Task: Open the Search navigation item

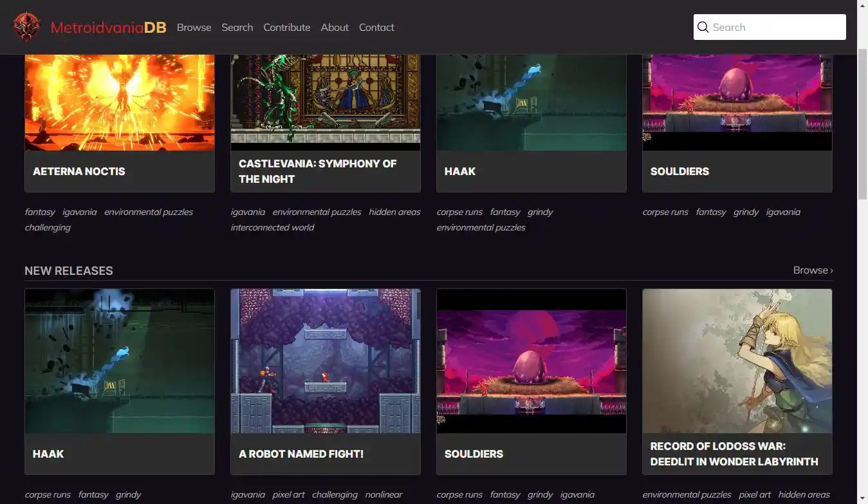Action: pos(237,28)
